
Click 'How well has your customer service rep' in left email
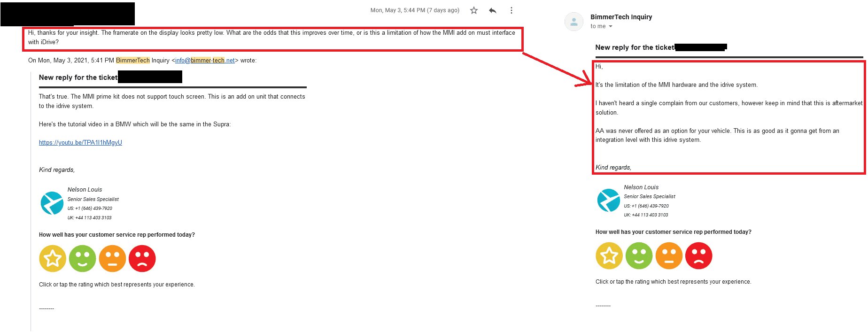click(117, 235)
